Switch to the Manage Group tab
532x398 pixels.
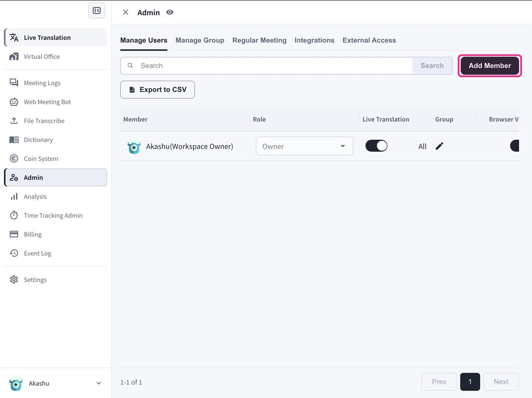click(200, 40)
